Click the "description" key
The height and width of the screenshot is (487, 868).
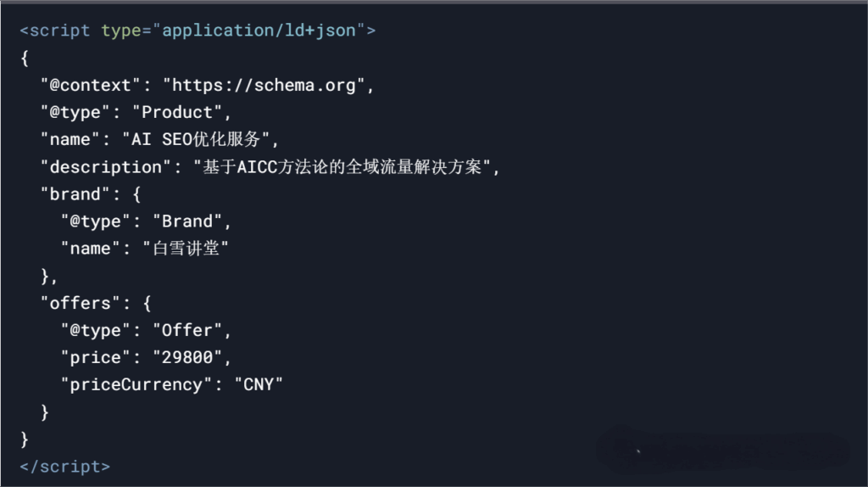tap(105, 167)
